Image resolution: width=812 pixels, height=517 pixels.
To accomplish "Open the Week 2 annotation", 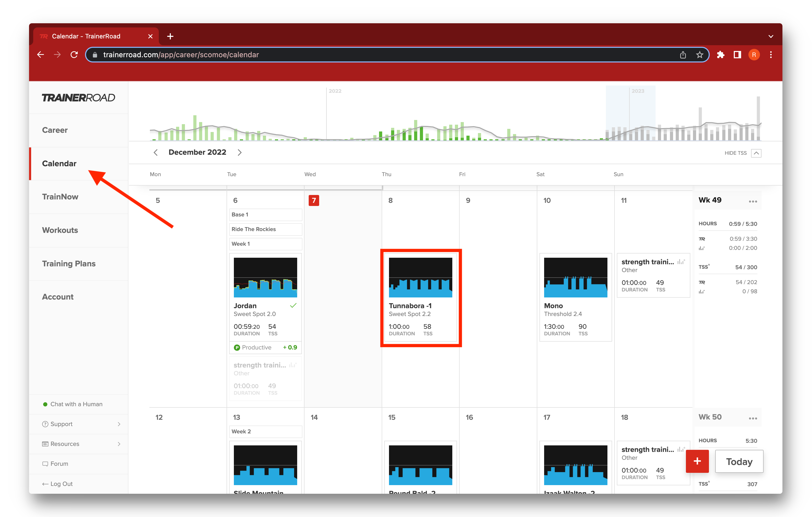I will click(266, 431).
